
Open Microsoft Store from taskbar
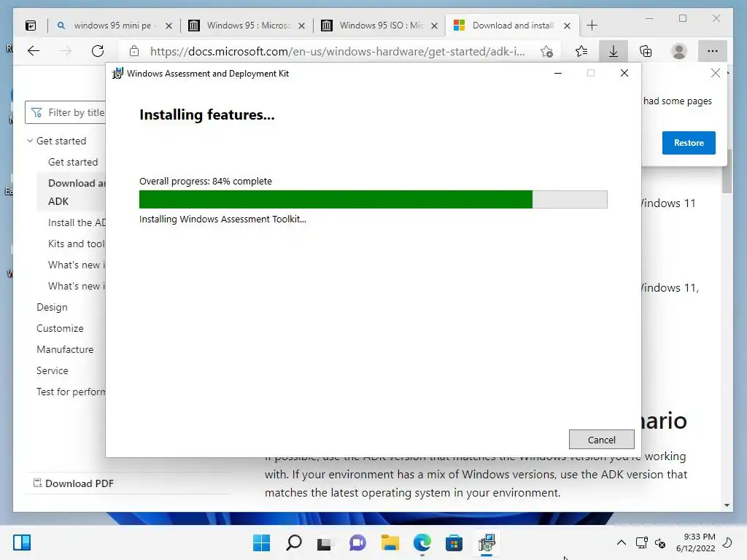tap(454, 542)
